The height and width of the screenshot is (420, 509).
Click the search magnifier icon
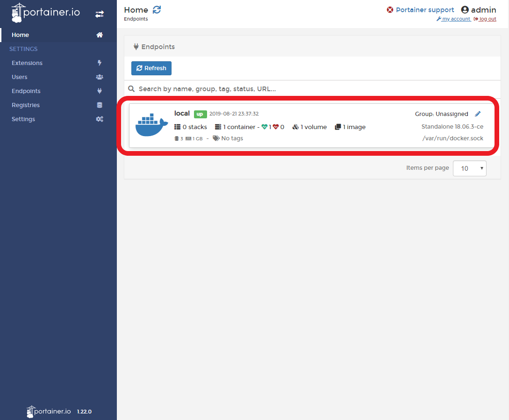coord(131,89)
